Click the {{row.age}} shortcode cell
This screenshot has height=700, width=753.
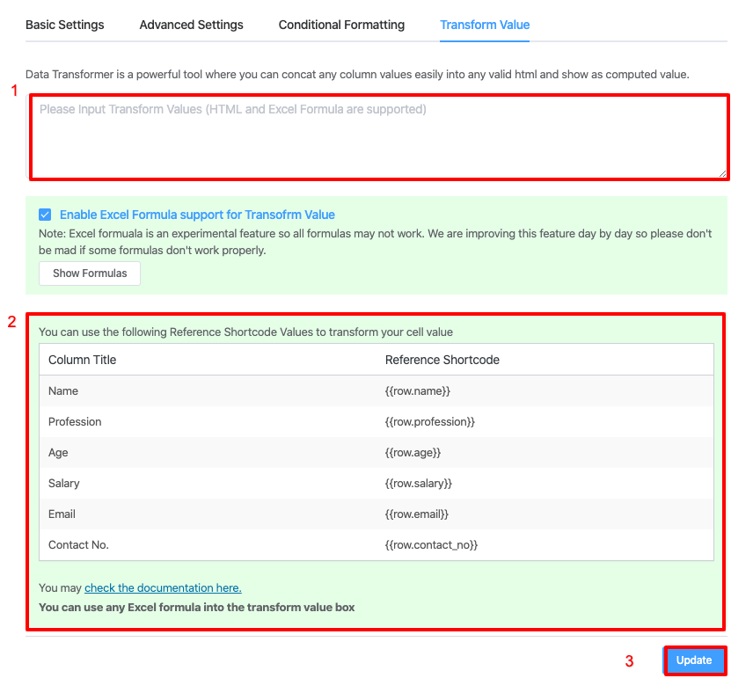click(413, 452)
